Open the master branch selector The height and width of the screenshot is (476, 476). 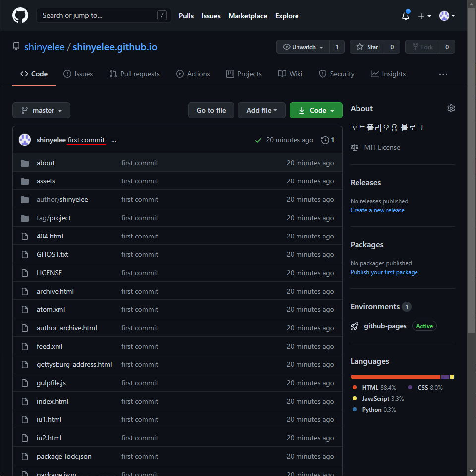pos(41,110)
